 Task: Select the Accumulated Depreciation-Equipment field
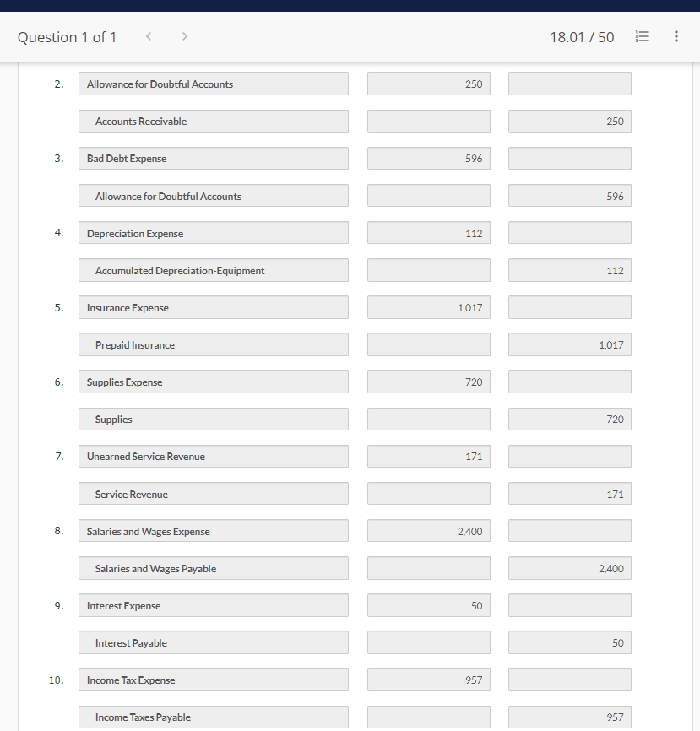pos(213,270)
